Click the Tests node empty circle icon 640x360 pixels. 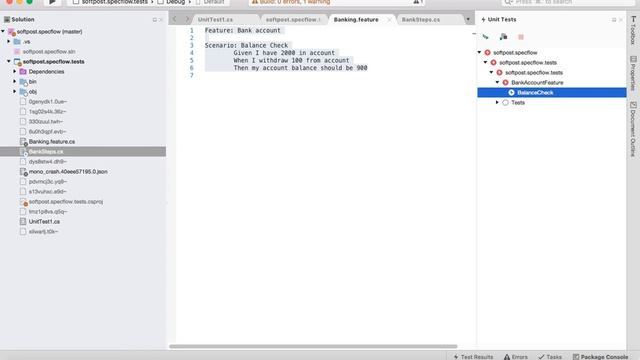(x=505, y=102)
